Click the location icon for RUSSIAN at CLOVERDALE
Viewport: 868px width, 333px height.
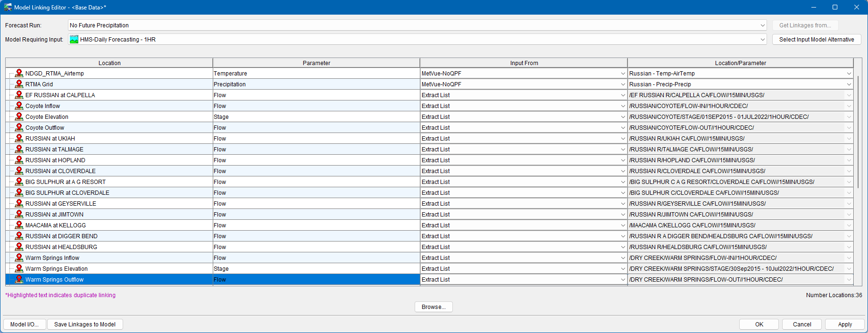[19, 171]
